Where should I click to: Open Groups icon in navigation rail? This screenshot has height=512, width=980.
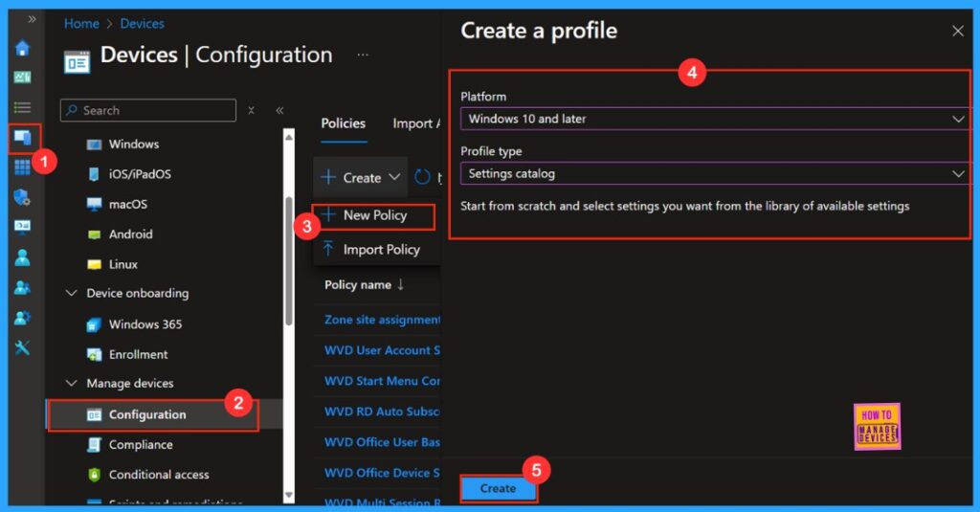23,287
